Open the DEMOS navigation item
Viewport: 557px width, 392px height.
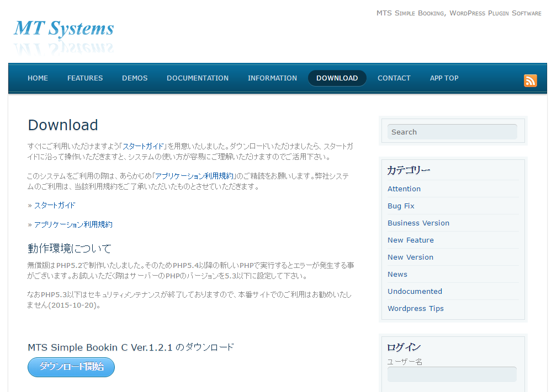click(x=135, y=78)
